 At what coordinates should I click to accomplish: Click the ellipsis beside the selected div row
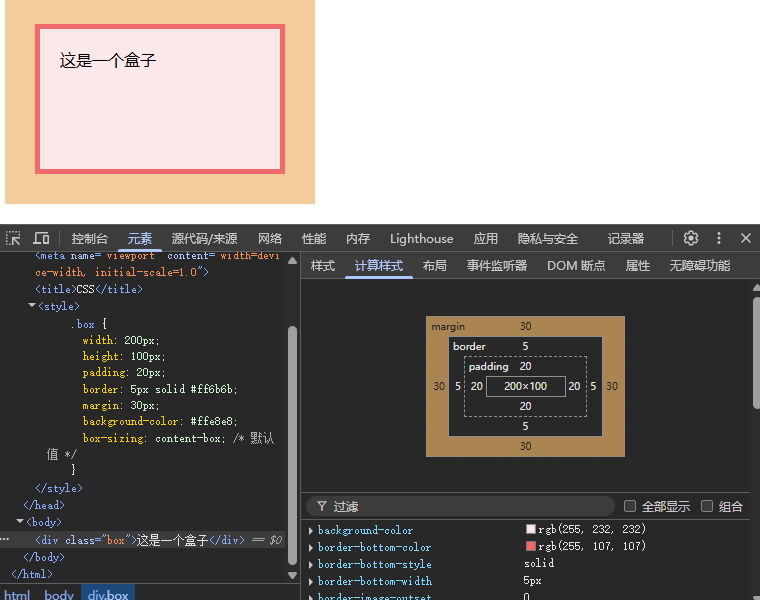pos(5,539)
